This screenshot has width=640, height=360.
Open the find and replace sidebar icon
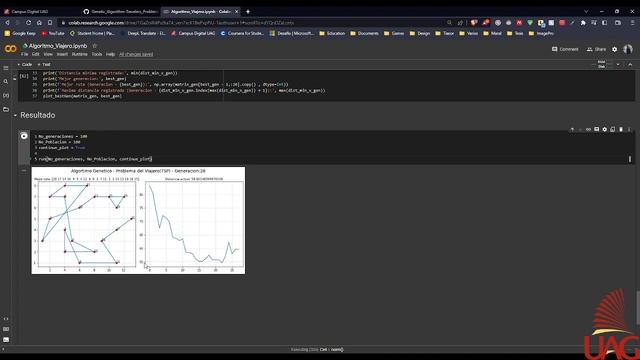tap(6, 82)
